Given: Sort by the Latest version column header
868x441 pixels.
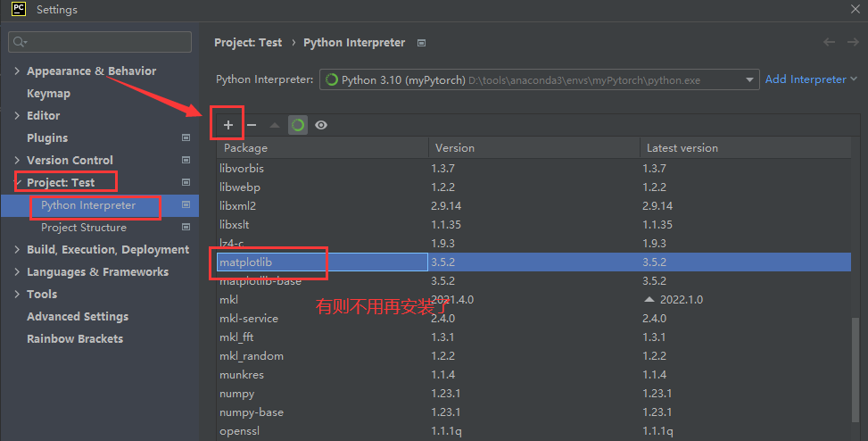Looking at the screenshot, I should tap(746, 148).
